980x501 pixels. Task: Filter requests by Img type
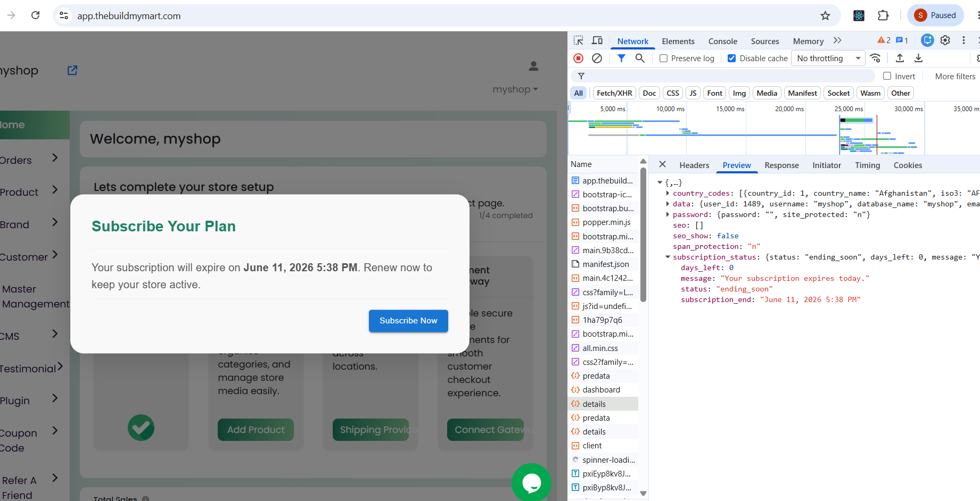coord(739,93)
